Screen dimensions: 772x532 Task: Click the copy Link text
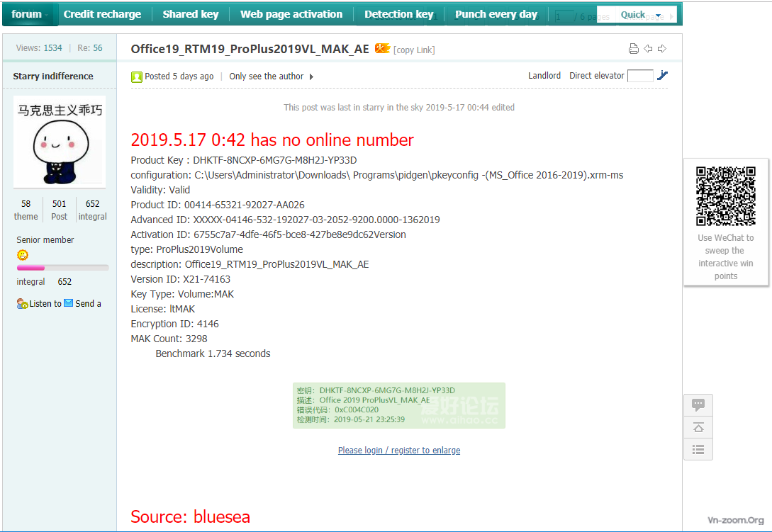(x=414, y=50)
